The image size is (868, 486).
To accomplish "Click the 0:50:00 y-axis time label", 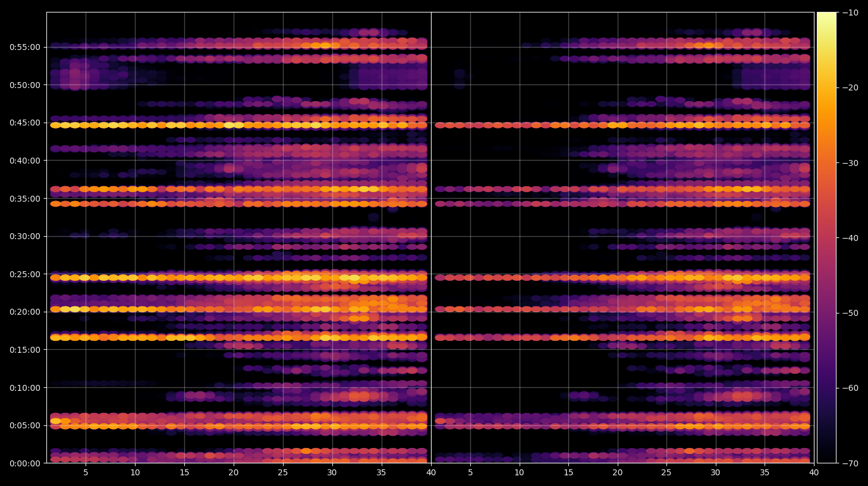I will 25,85.
